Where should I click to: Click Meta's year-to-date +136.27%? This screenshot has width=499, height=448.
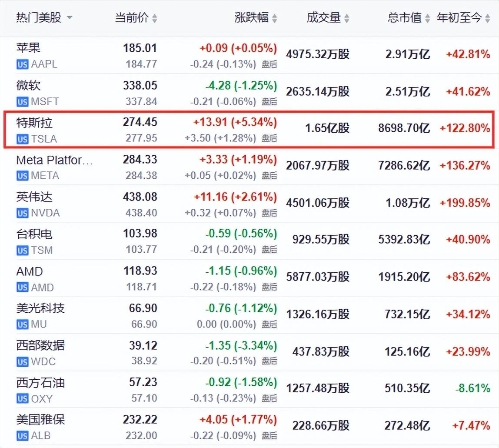(x=465, y=166)
